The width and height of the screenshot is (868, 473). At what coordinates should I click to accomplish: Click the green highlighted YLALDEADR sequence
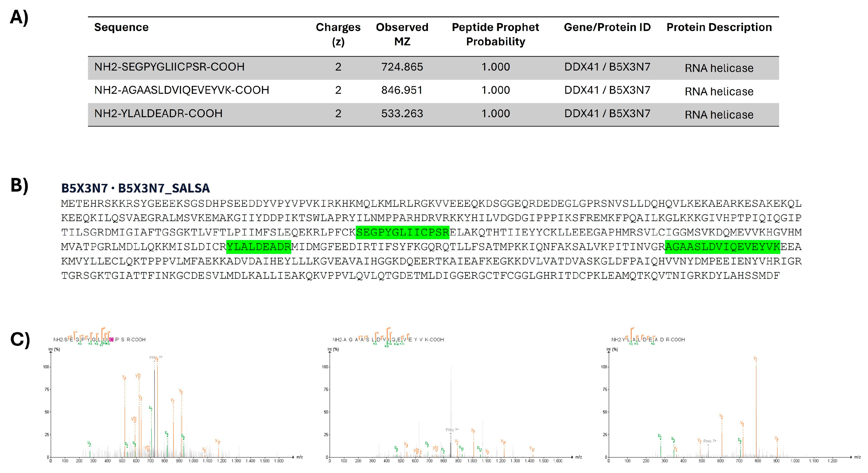pyautogui.click(x=258, y=247)
